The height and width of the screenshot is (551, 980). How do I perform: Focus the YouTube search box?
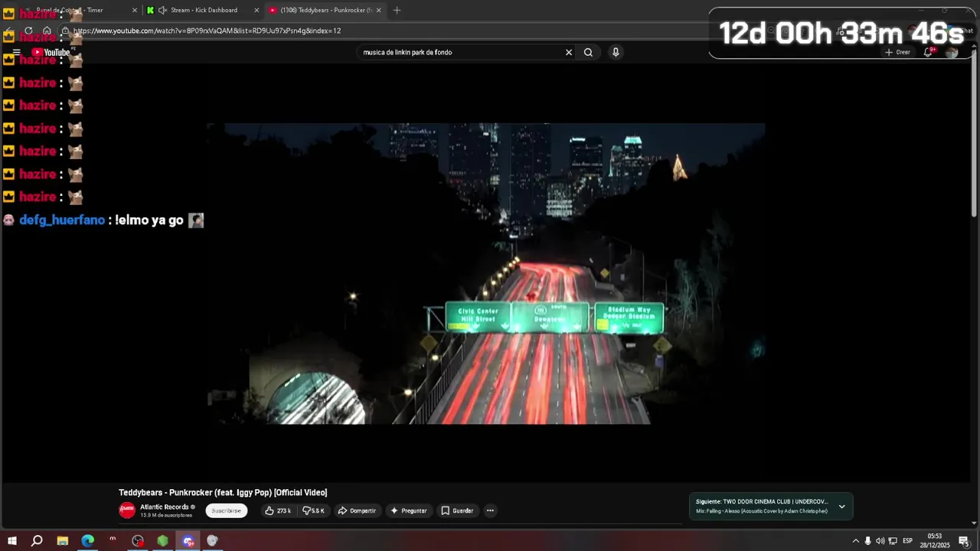459,52
